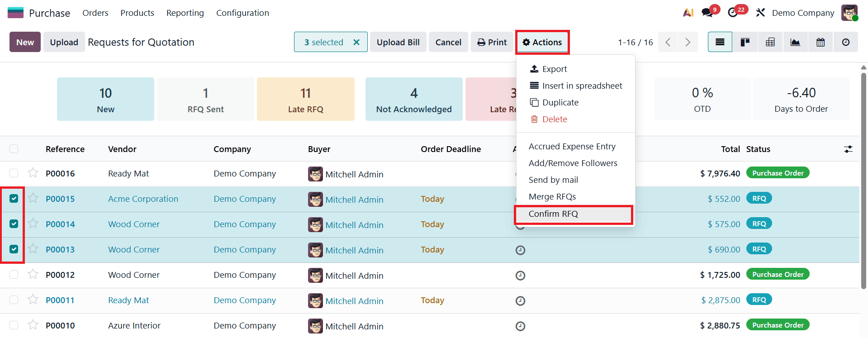The width and height of the screenshot is (868, 338).
Task: Switch to calendar view
Action: [821, 42]
